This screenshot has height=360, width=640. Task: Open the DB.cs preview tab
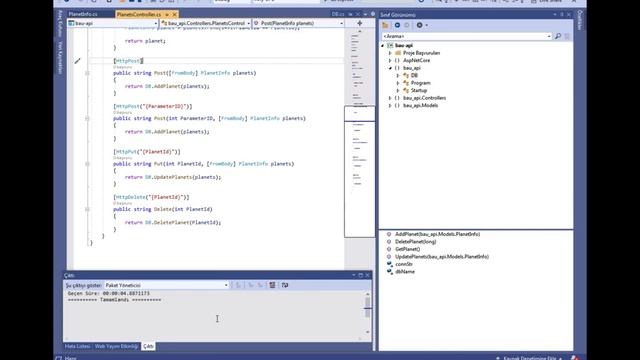tap(337, 14)
